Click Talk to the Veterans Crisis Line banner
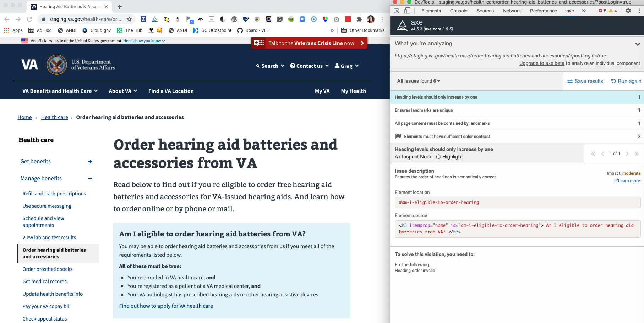644x323 pixels. pyautogui.click(x=309, y=43)
